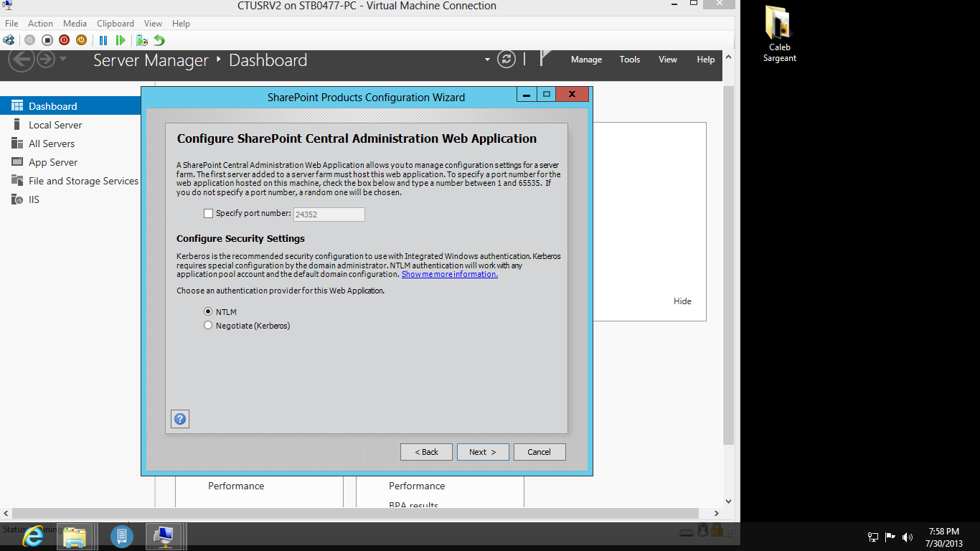This screenshot has width=980, height=551.
Task: Open the Action menu
Action: coord(40,24)
